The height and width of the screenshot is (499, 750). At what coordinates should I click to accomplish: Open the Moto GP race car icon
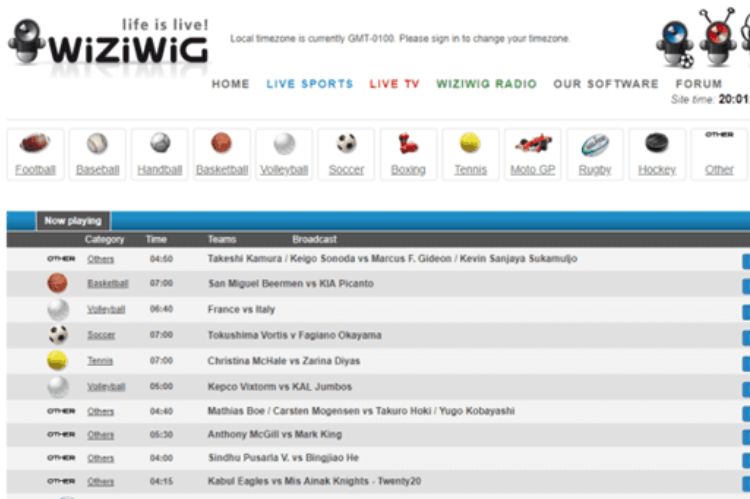point(533,143)
